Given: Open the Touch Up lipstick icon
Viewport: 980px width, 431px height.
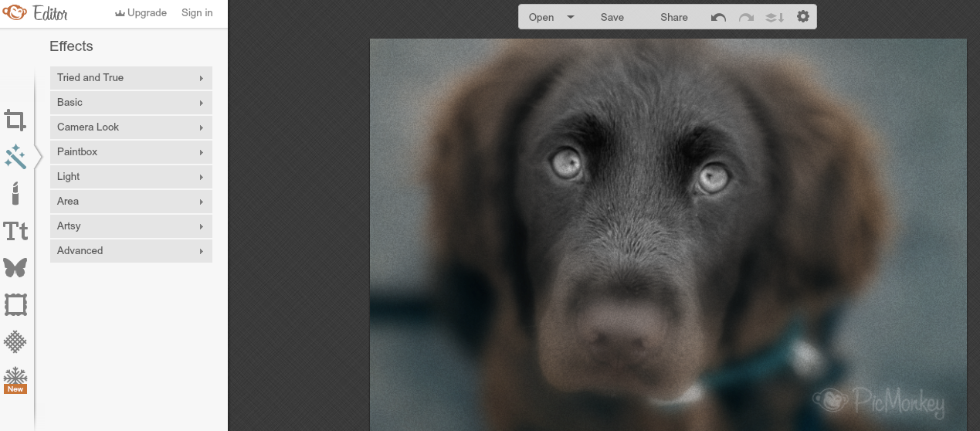Looking at the screenshot, I should click(x=15, y=193).
